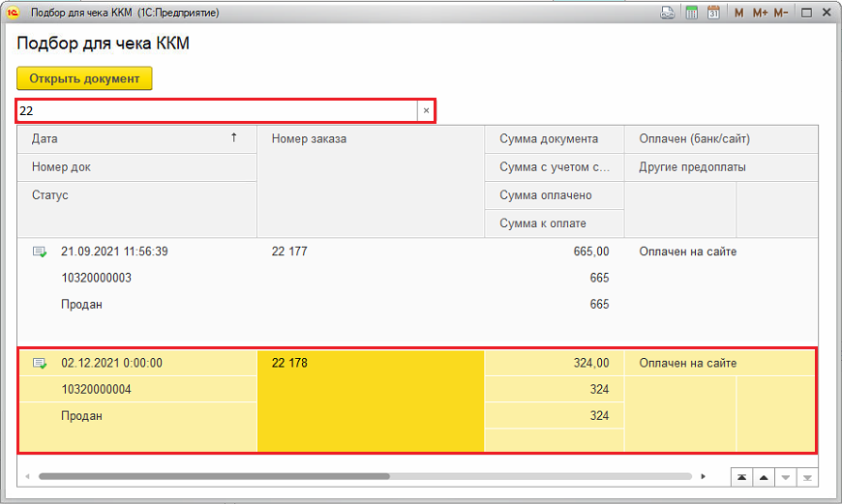Viewport: 842px width, 504px height.
Task: Open the calculator from title bar
Action: pos(691,13)
